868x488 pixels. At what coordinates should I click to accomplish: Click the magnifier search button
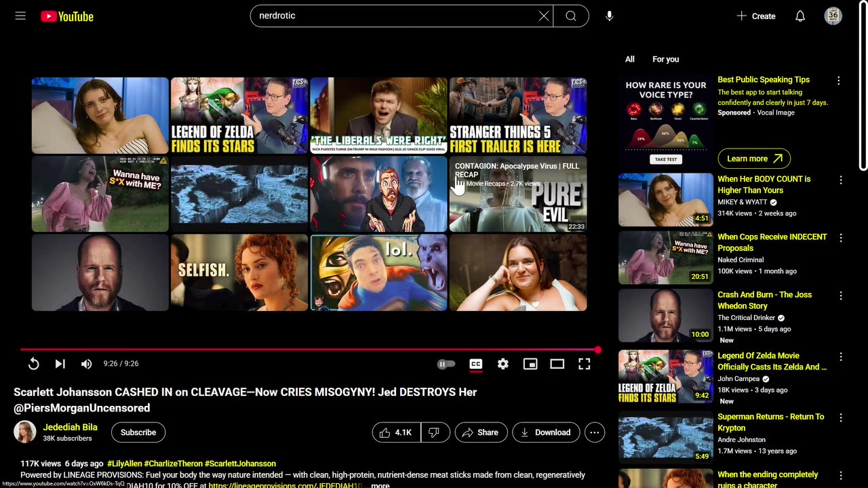pos(571,16)
